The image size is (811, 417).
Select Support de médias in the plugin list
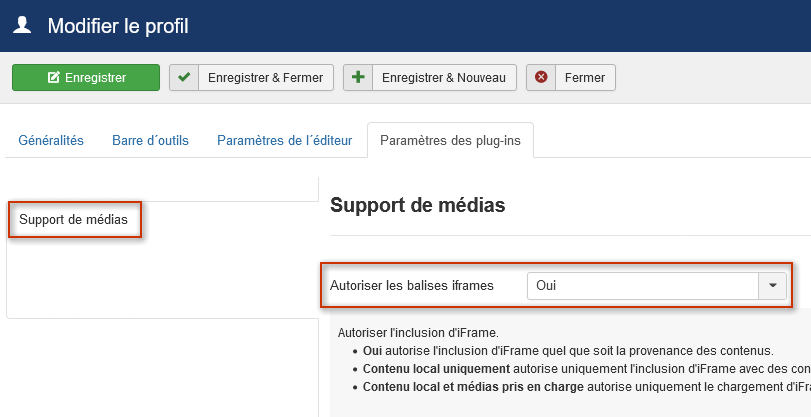(x=73, y=219)
